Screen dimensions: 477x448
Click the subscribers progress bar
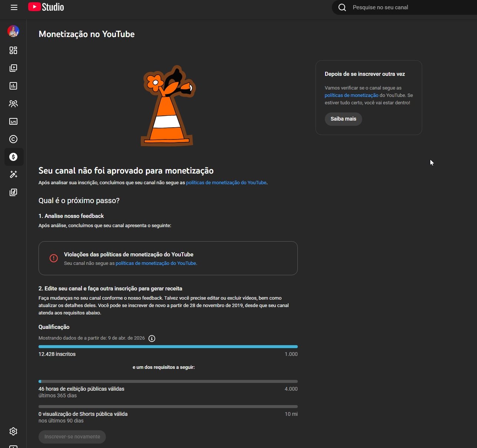pyautogui.click(x=168, y=347)
